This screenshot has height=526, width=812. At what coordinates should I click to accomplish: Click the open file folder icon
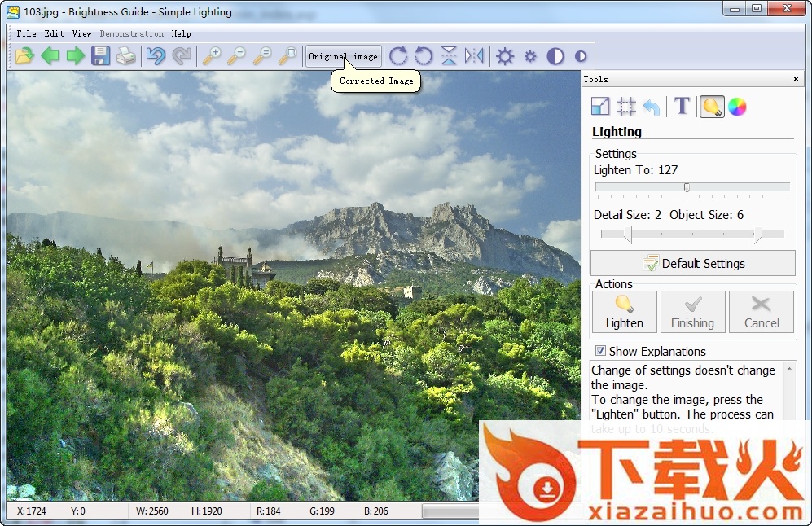(24, 56)
